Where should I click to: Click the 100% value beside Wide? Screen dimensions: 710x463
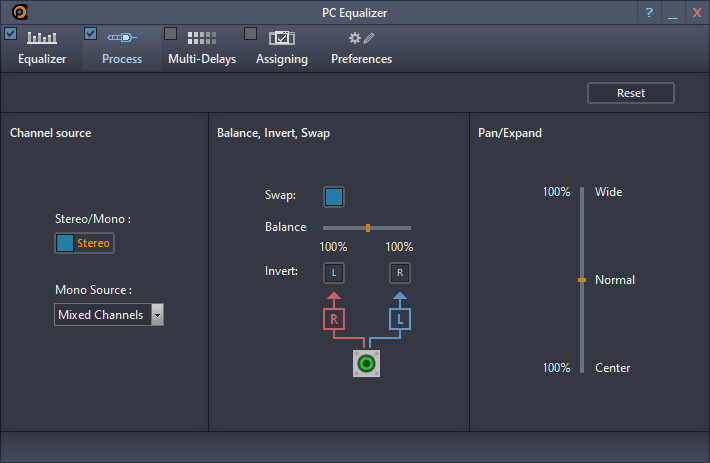(x=556, y=192)
